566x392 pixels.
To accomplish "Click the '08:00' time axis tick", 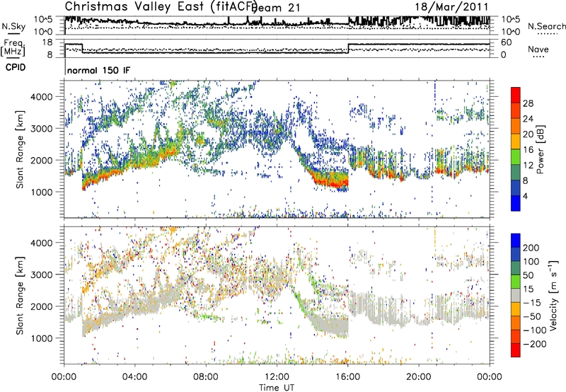I will pyautogui.click(x=205, y=377).
